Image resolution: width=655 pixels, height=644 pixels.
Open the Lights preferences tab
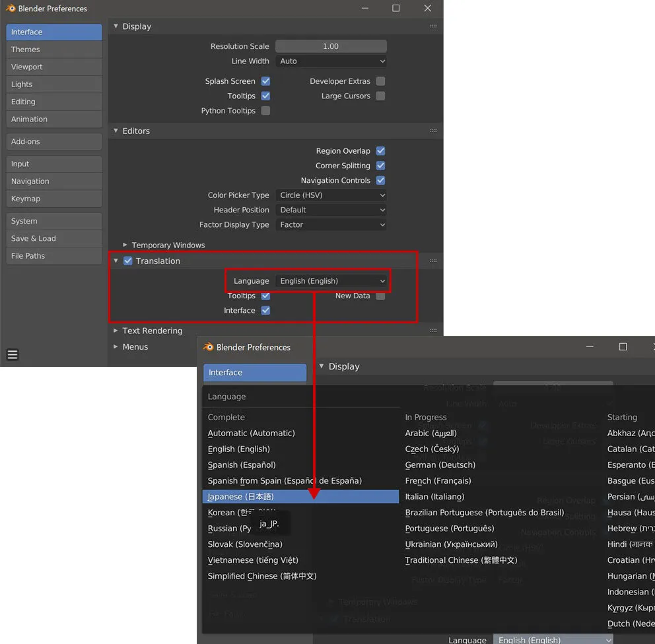click(54, 84)
